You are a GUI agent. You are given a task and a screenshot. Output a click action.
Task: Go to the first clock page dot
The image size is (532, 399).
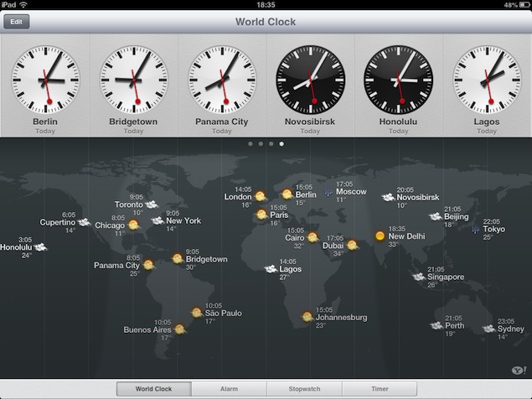coord(251,144)
